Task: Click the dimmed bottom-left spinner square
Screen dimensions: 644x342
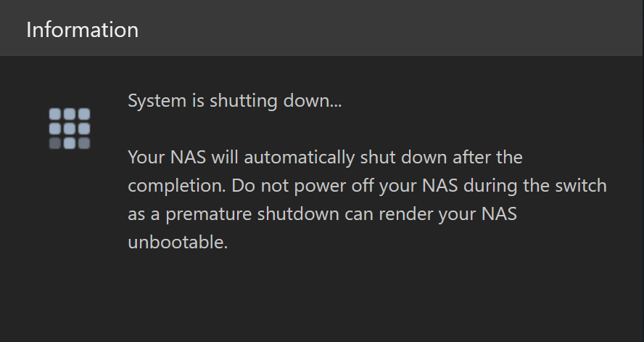Action: click(x=55, y=143)
